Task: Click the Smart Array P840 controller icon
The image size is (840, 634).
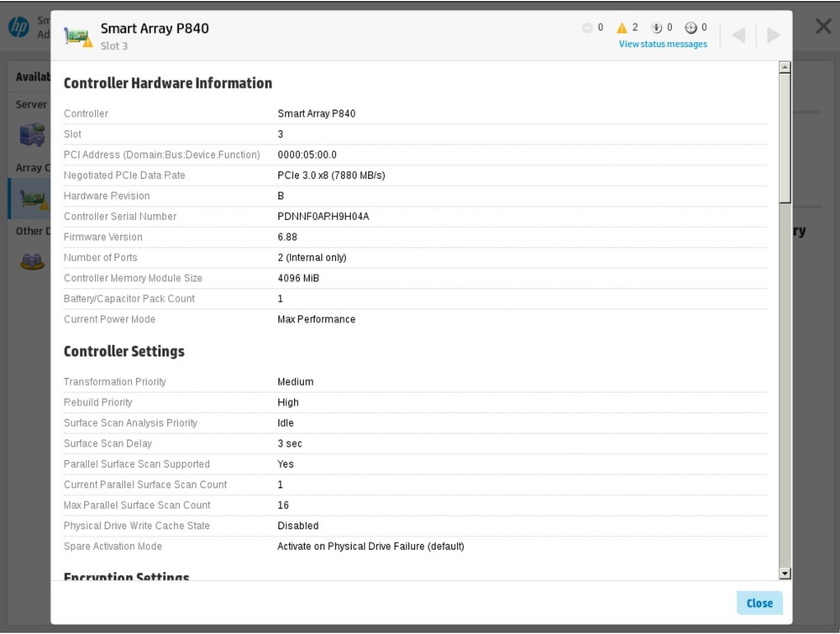Action: click(78, 36)
